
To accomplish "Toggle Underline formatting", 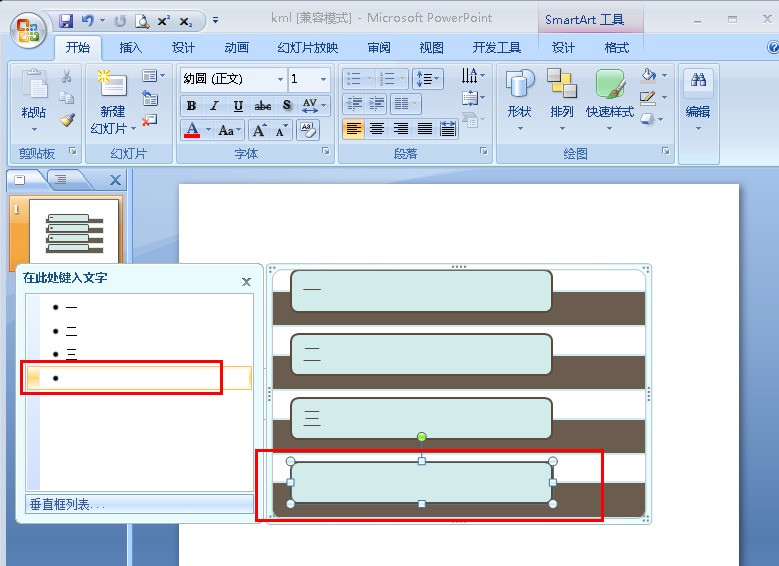I will [238, 105].
